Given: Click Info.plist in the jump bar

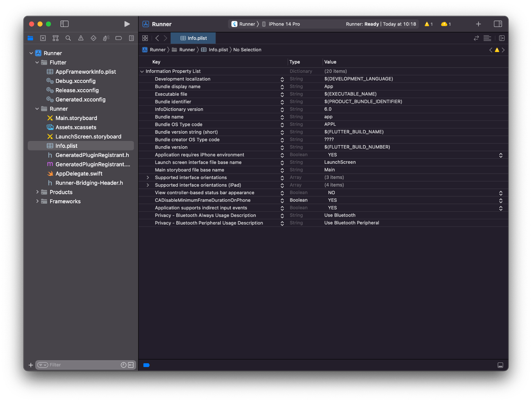Looking at the screenshot, I should 214,50.
